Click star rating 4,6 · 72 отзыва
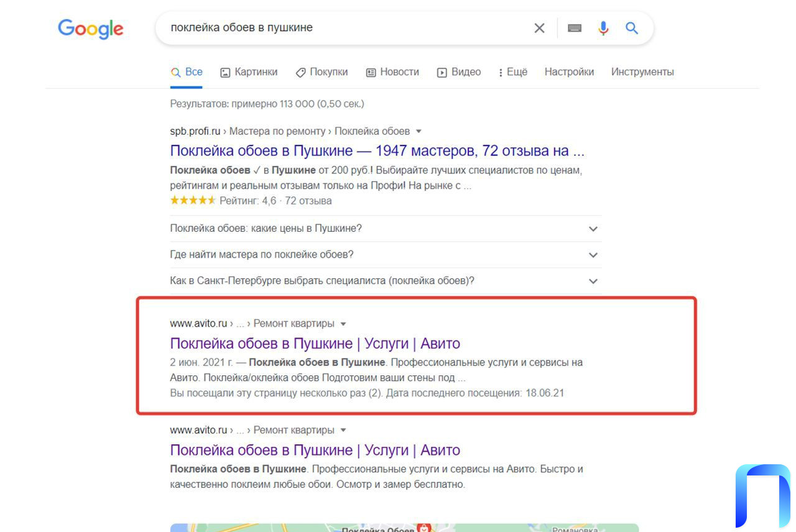 coord(251,201)
